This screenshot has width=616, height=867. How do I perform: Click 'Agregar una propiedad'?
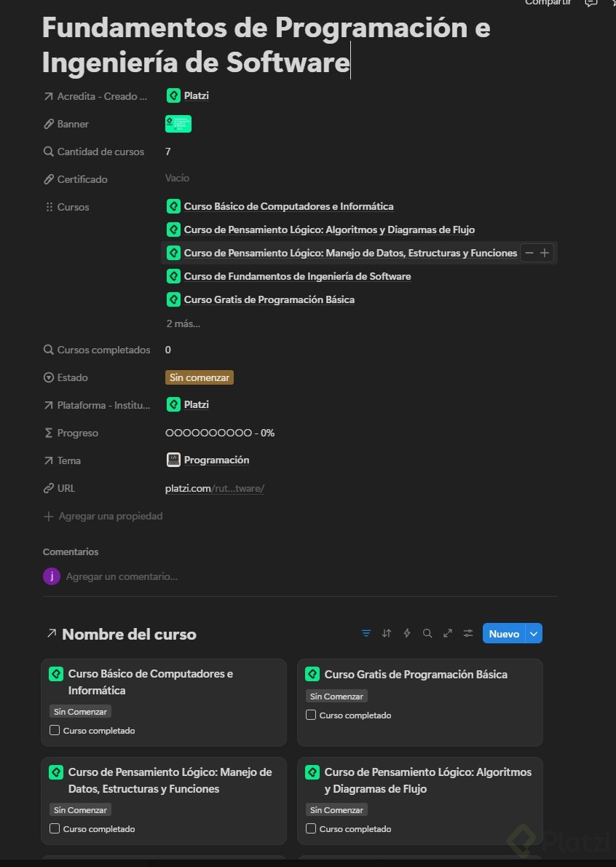tap(110, 516)
